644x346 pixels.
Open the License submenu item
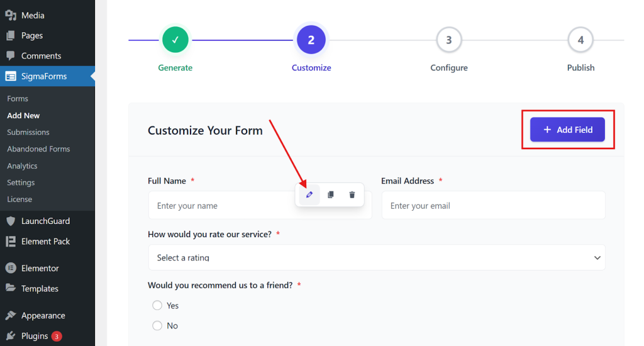click(19, 199)
